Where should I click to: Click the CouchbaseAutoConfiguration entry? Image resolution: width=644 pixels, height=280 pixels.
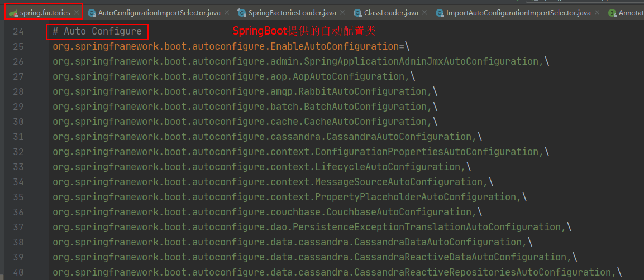tap(268, 212)
